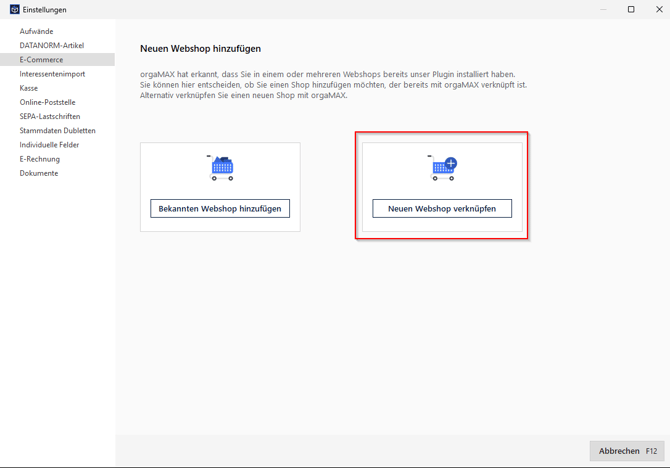This screenshot has height=468, width=670.
Task: Cancel with the Abbrechen F12 button
Action: coord(627,451)
